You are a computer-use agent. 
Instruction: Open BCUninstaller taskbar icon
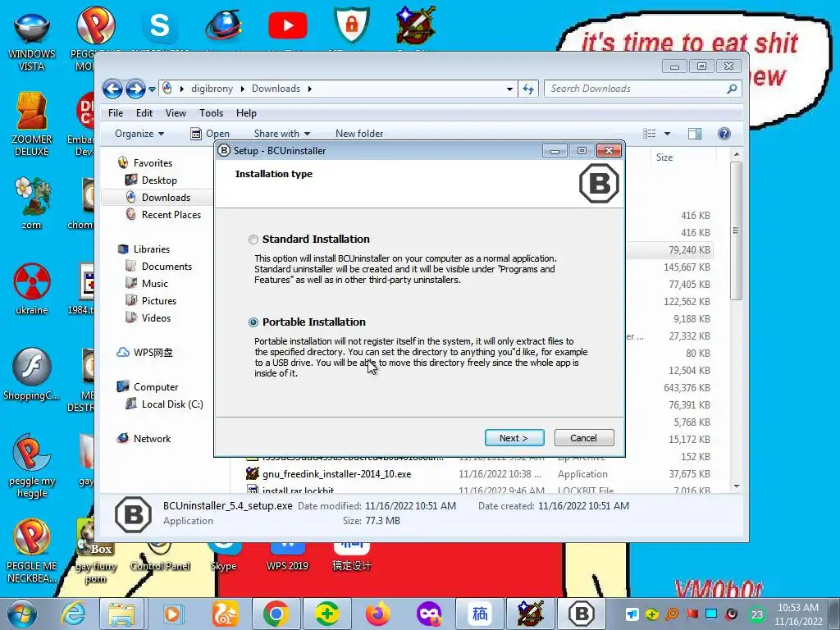[x=582, y=614]
